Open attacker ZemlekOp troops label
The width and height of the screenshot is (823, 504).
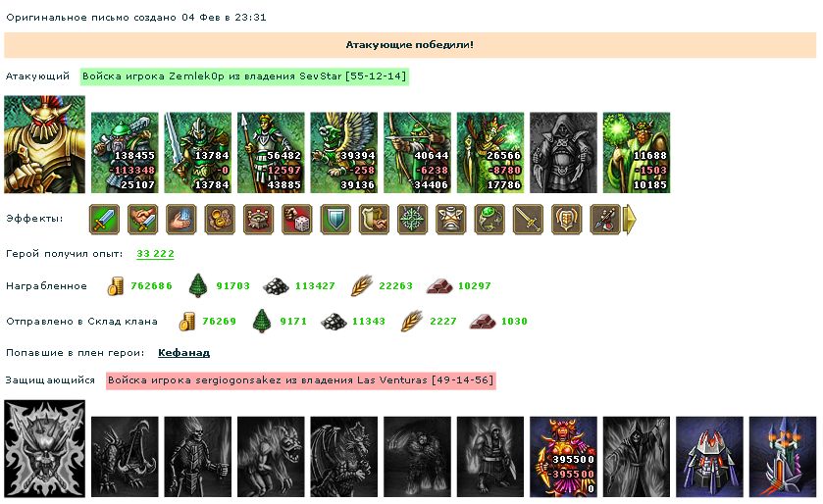(x=244, y=76)
